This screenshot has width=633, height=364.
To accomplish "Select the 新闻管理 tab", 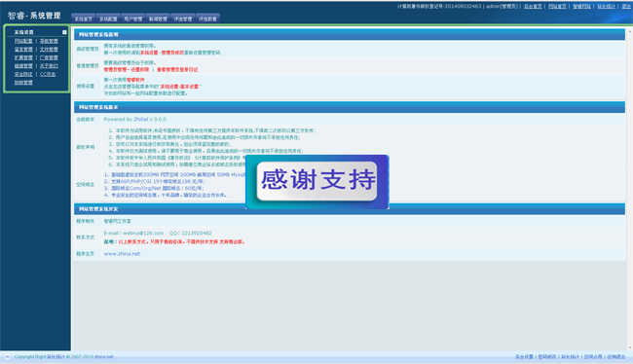I will (x=158, y=18).
